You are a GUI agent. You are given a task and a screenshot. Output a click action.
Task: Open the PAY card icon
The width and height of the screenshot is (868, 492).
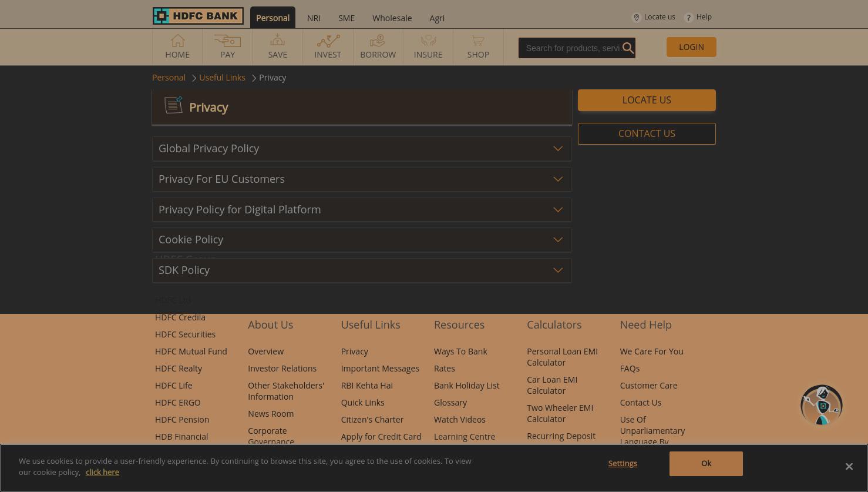click(227, 41)
